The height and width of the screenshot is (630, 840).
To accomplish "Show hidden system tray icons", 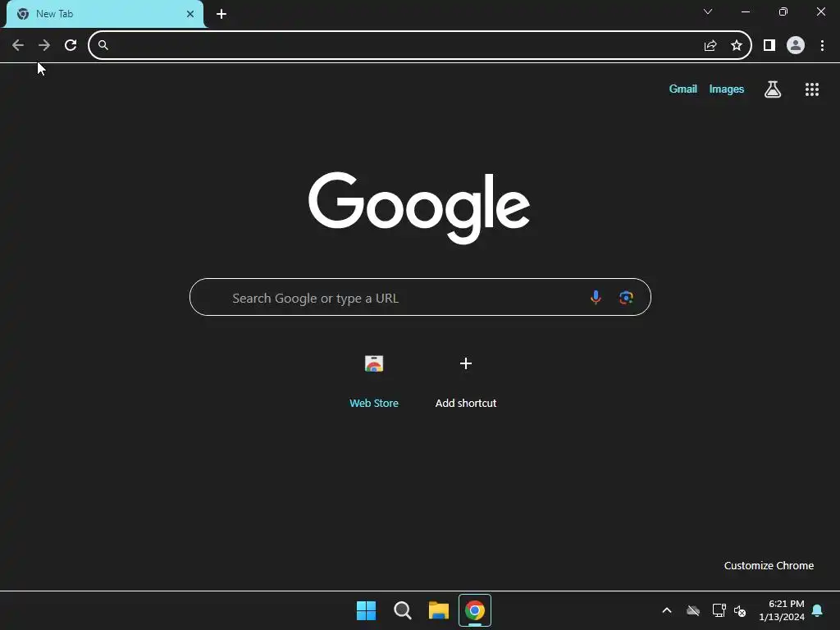I will click(667, 610).
